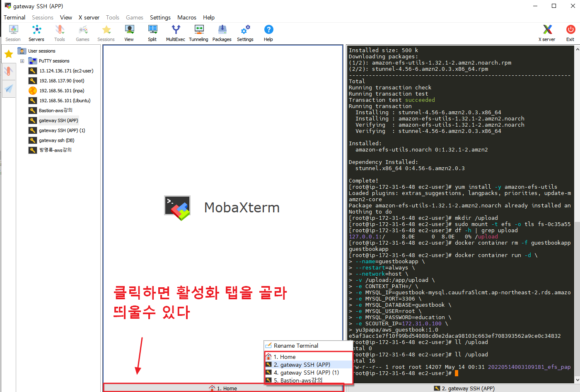Open the Macros menu
Image resolution: width=580 pixels, height=392 pixels.
(x=187, y=17)
